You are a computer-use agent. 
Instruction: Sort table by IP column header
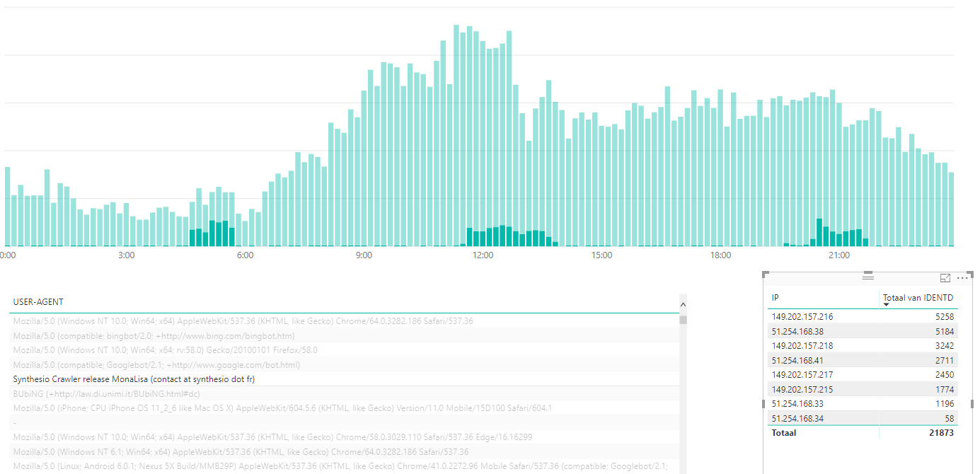click(x=776, y=298)
